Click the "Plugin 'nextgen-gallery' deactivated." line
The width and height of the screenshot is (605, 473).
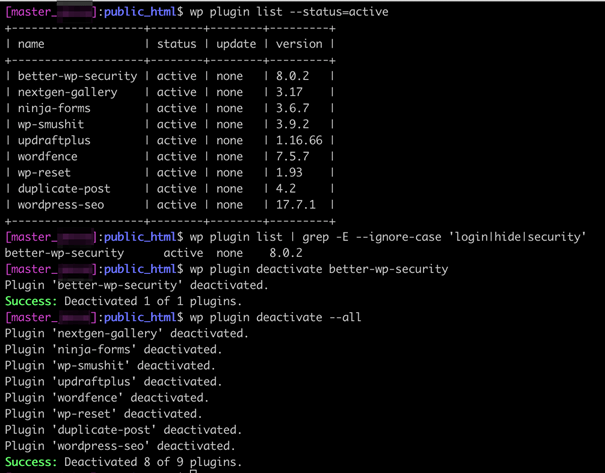(x=127, y=333)
